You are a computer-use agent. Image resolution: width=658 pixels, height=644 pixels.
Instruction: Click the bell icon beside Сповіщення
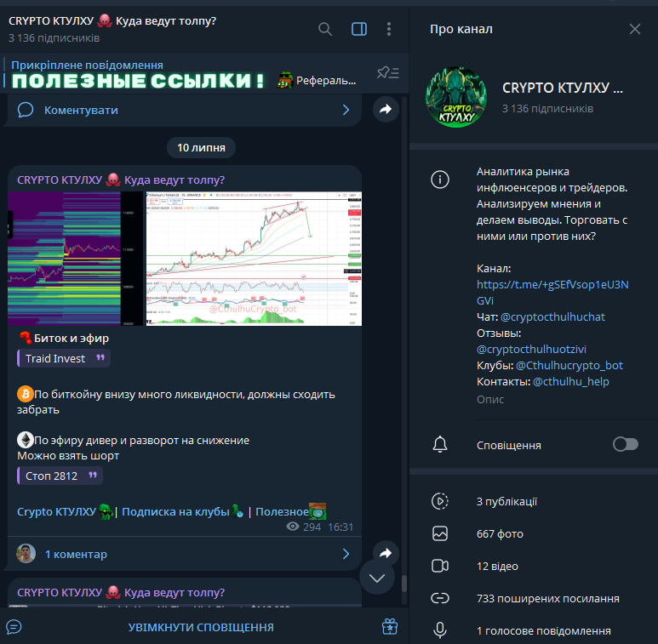[x=440, y=444]
